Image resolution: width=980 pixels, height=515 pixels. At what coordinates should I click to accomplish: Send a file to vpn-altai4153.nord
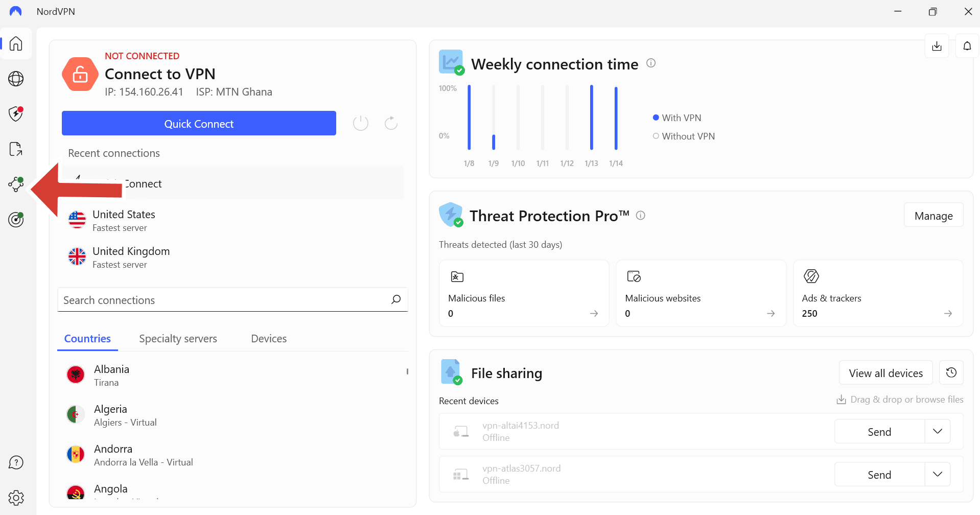click(879, 431)
